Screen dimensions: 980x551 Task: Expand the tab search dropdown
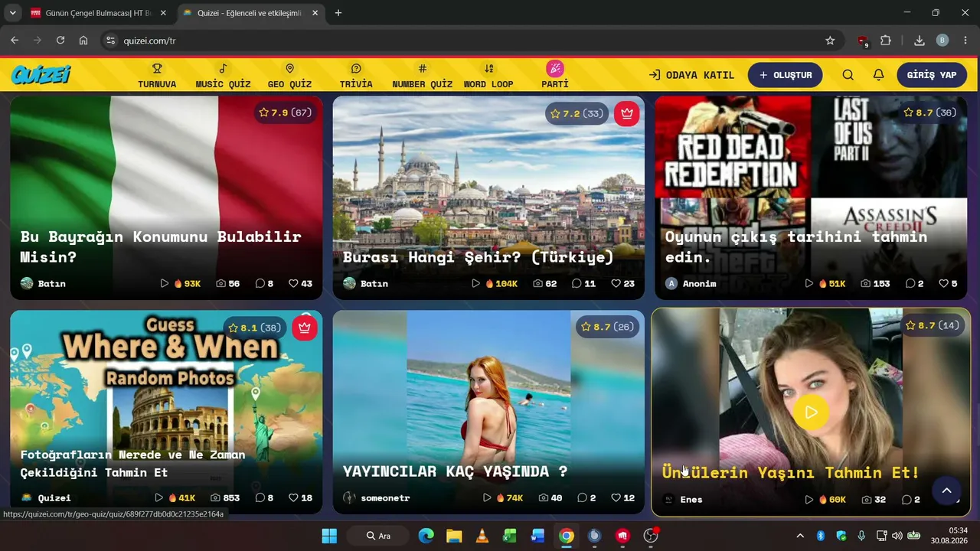pyautogui.click(x=12, y=13)
